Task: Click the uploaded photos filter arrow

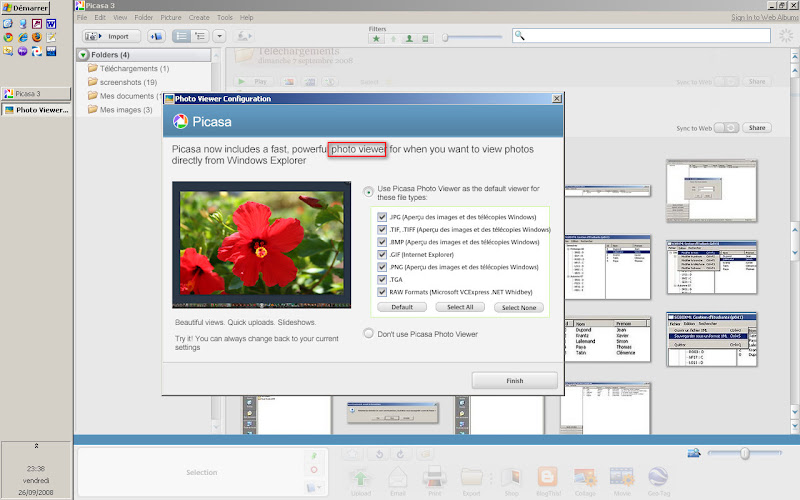Action: [393, 39]
